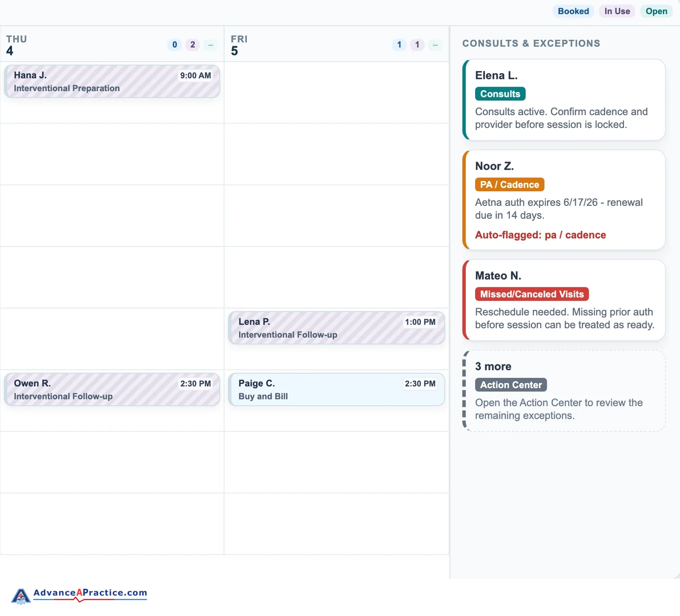
Task: Open Elena L. consults card
Action: pyautogui.click(x=564, y=99)
